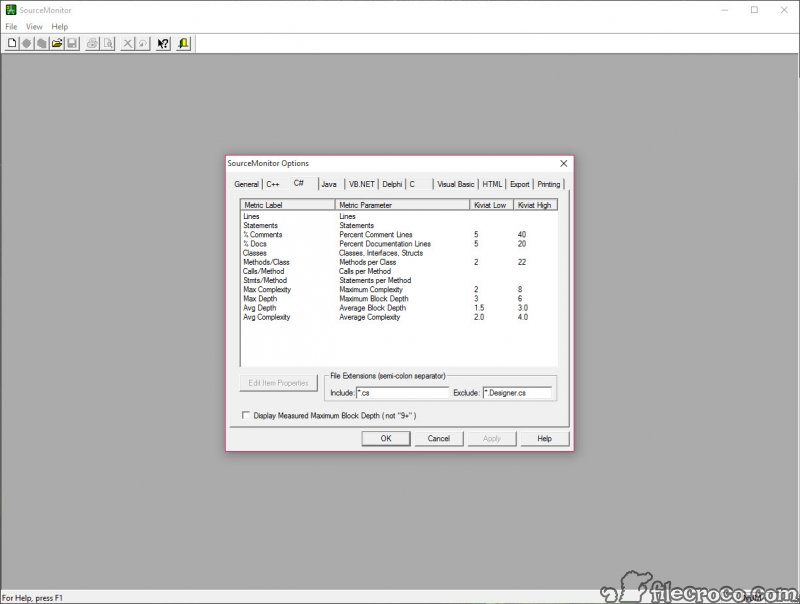Click the Metric Label column header
The width and height of the screenshot is (800, 604).
(x=288, y=205)
